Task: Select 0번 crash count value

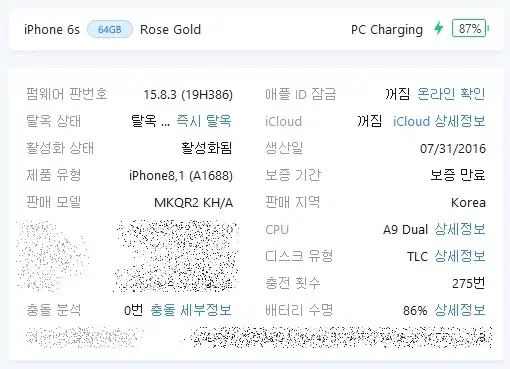Action: tap(133, 310)
